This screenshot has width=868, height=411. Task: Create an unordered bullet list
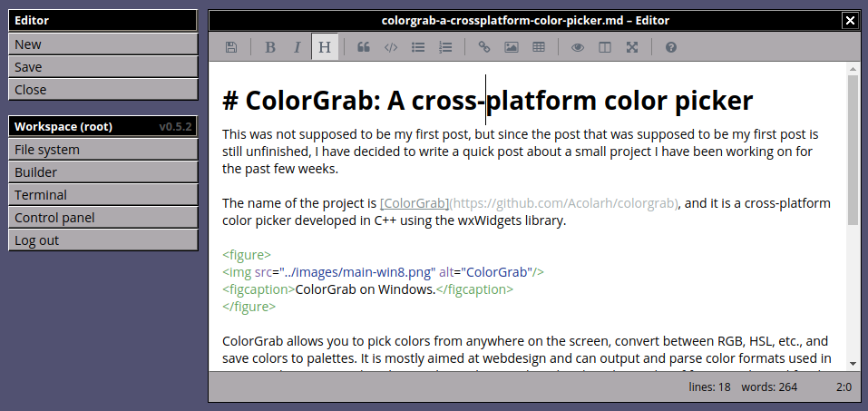click(418, 47)
